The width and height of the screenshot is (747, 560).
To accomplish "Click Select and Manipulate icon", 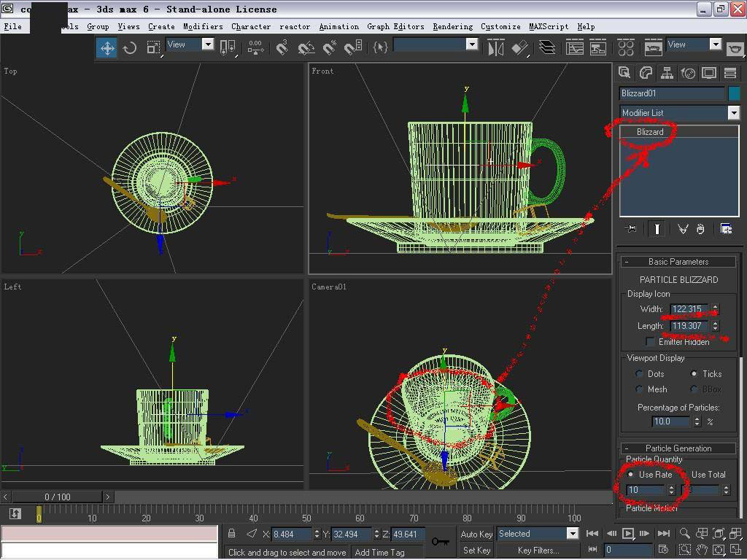I will [255, 48].
